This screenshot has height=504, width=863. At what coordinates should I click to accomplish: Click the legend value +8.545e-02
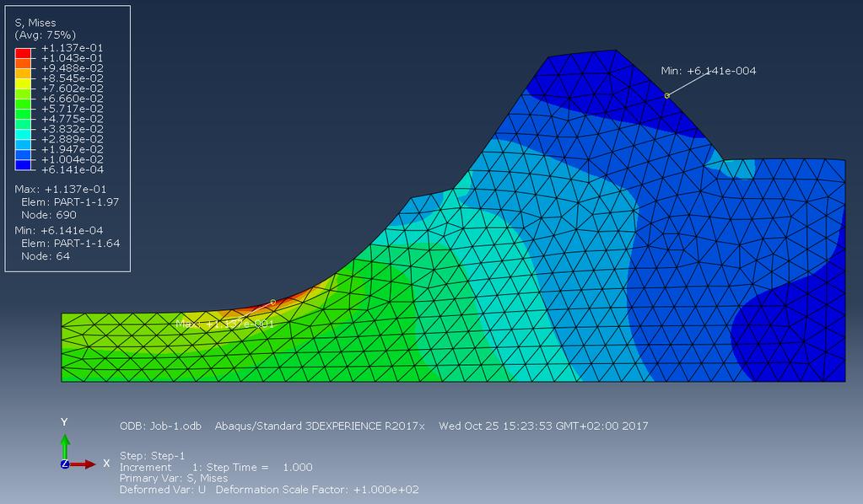(72, 78)
